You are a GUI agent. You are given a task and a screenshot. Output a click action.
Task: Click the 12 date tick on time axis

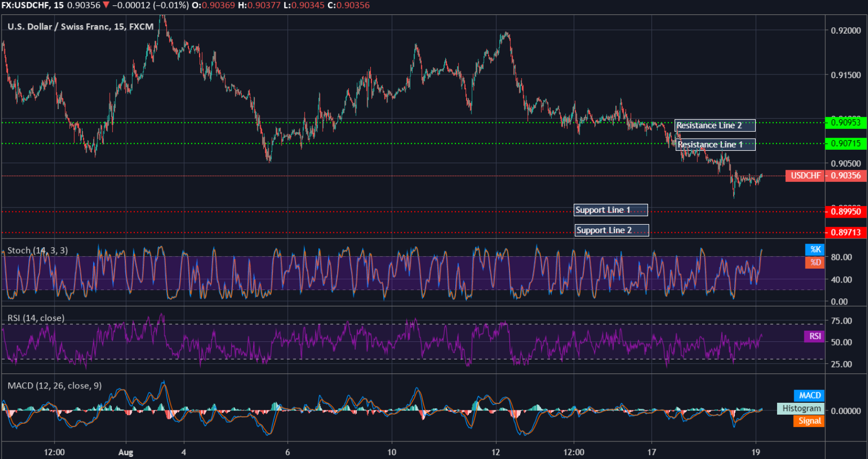(x=496, y=452)
